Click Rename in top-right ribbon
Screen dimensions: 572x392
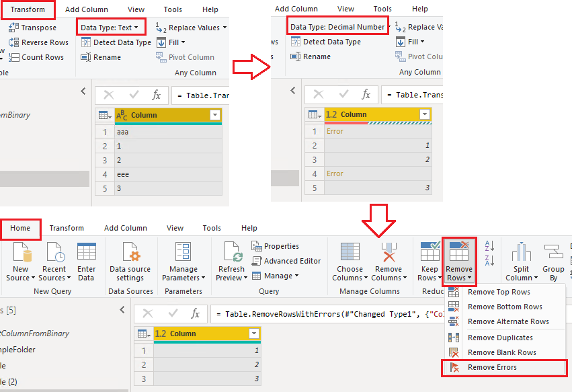coord(311,56)
